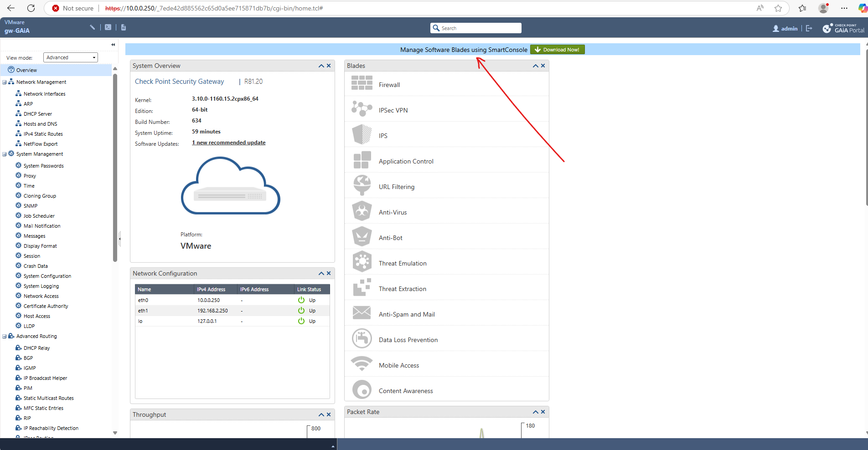The image size is (868, 450).
Task: Click the logout arrow icon
Action: tap(809, 28)
